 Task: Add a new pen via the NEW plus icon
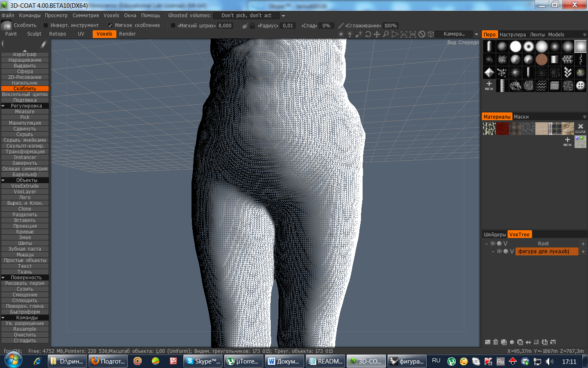coord(489,85)
